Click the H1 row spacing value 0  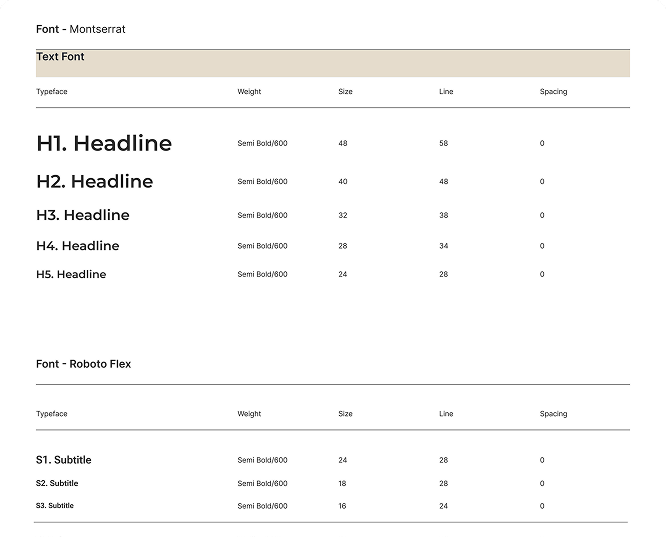click(542, 143)
